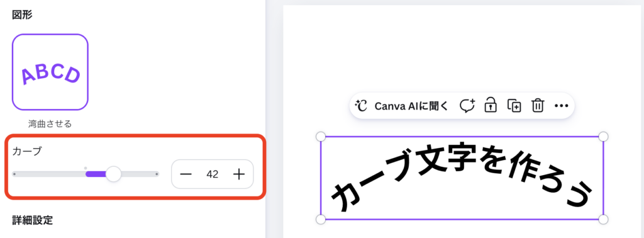Lock the selected text element
Screen dimensions: 644x238
pos(491,105)
